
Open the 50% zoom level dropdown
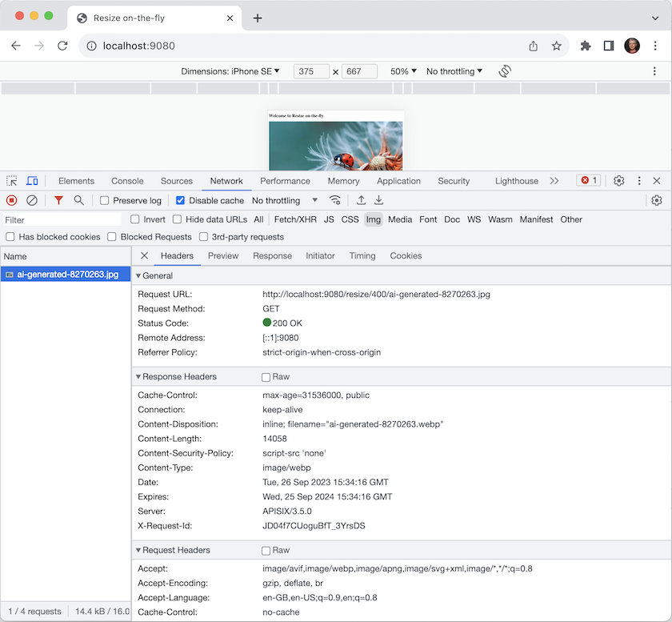404,71
